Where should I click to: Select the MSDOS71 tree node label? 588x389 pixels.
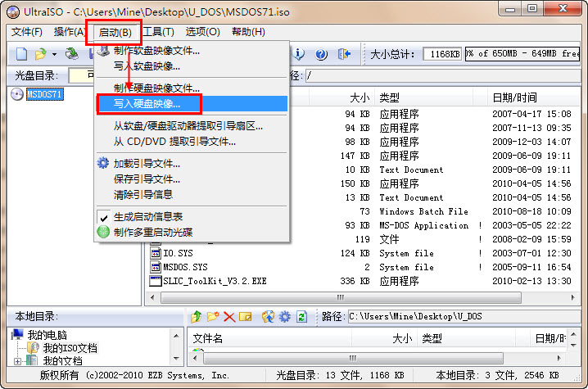pos(44,94)
